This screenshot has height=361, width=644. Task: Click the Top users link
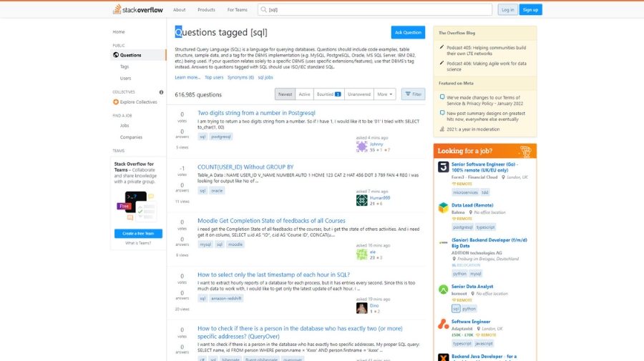coord(214,77)
